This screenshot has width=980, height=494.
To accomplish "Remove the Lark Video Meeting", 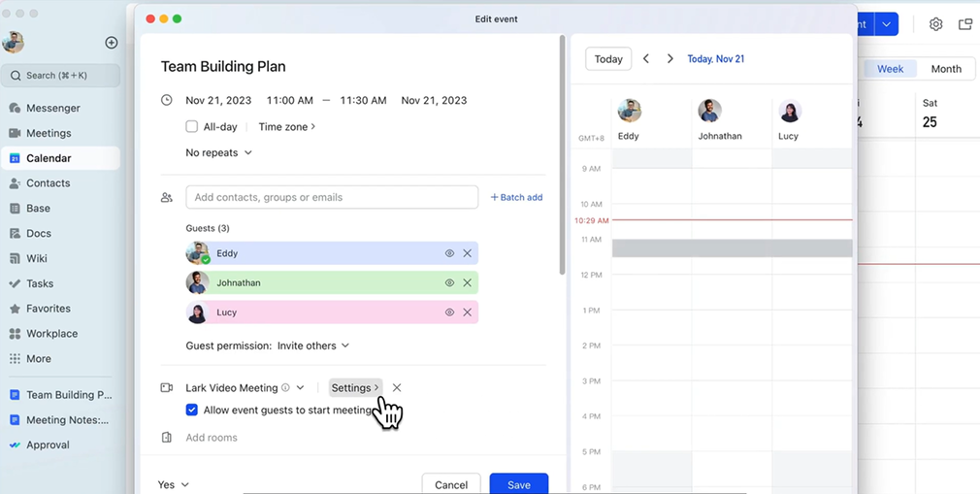I will pos(397,388).
